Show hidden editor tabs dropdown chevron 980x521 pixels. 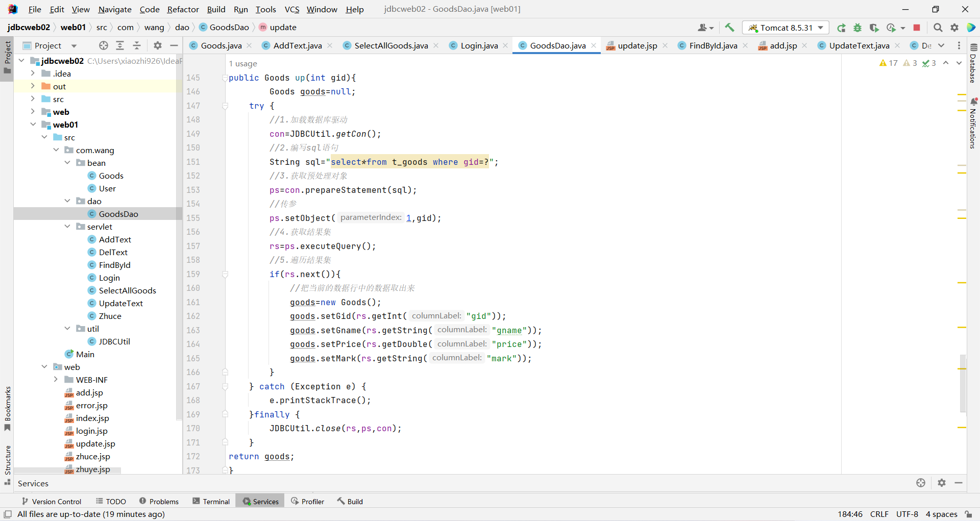[941, 45]
